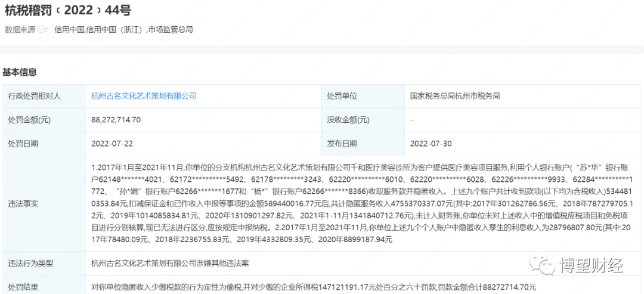Select the date 2022-07-22
This screenshot has height=294, width=644.
(x=112, y=144)
